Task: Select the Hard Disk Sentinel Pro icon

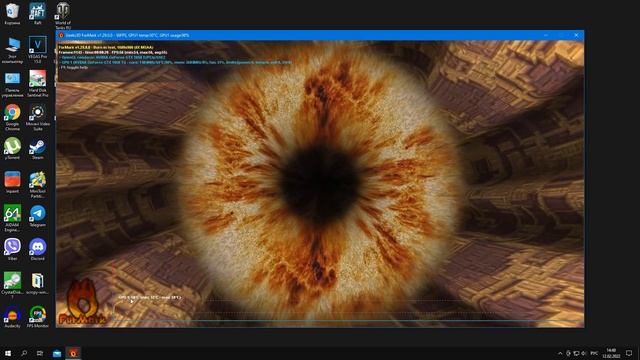Action: click(x=38, y=83)
